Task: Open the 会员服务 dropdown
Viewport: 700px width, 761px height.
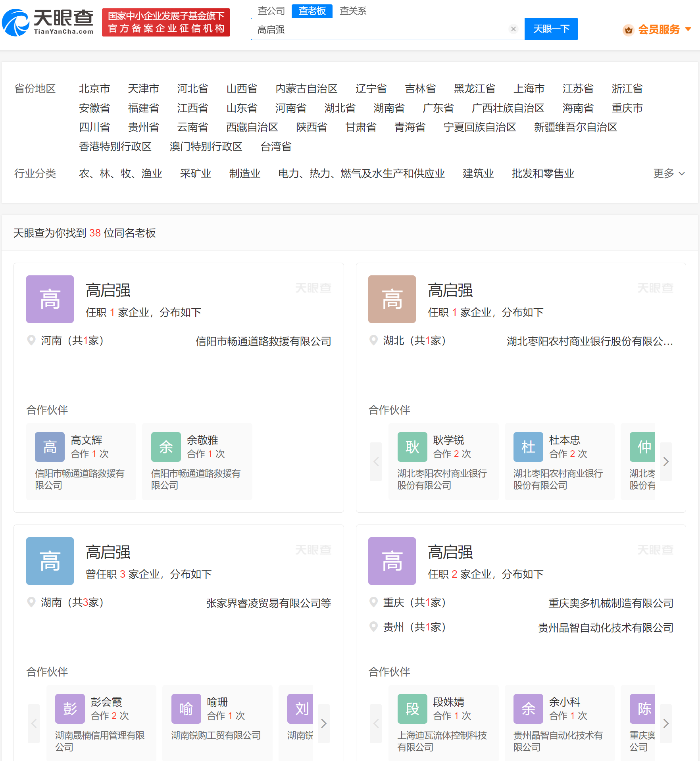Action: point(658,29)
